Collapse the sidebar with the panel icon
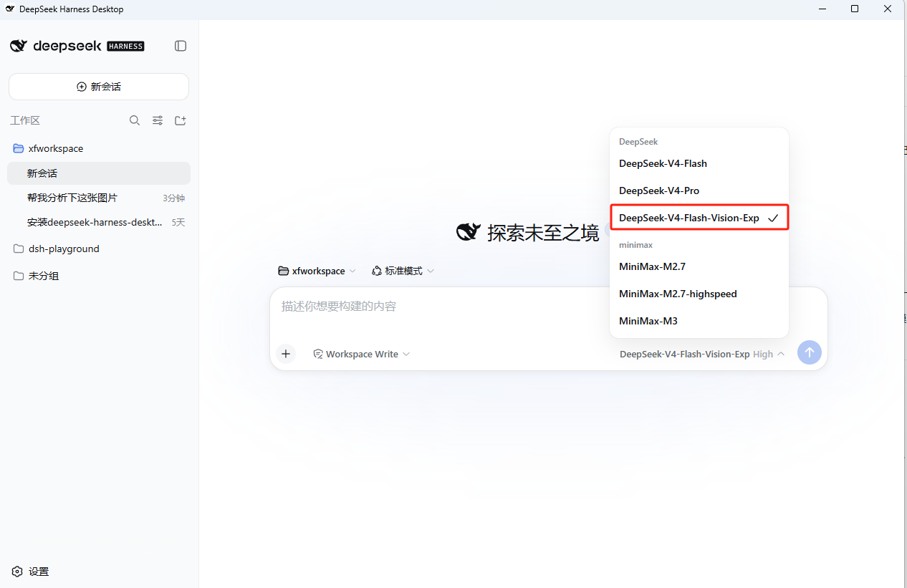 coord(181,46)
